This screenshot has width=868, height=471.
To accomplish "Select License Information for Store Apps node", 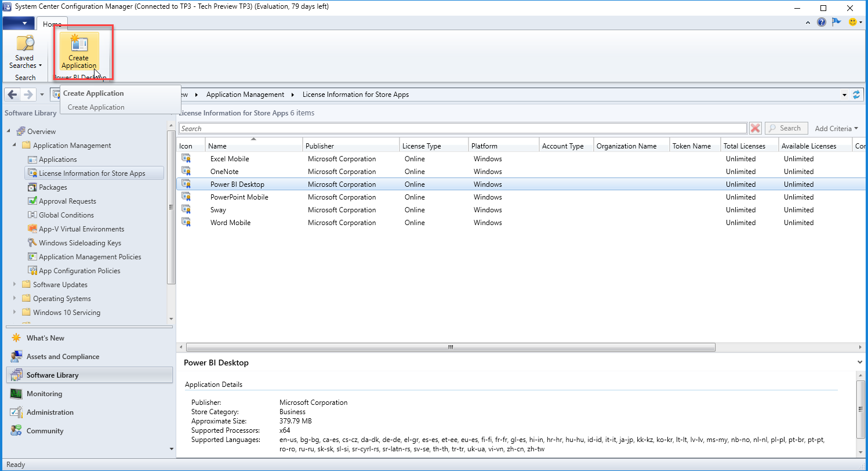I will click(94, 173).
